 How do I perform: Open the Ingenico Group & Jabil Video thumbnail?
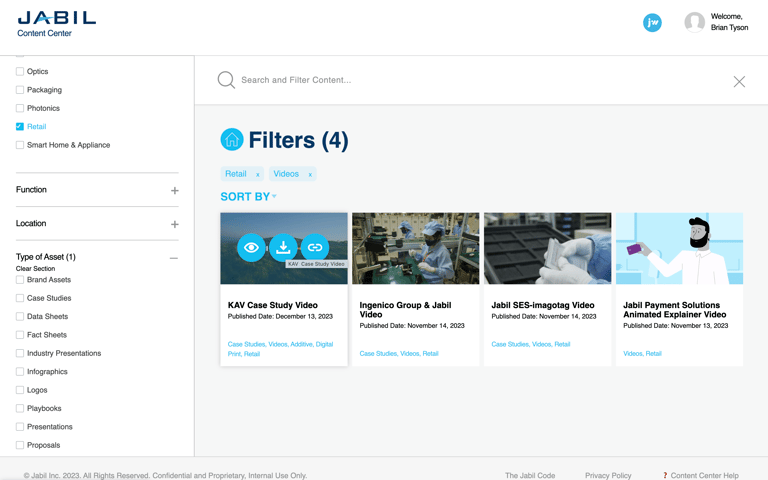coord(415,248)
